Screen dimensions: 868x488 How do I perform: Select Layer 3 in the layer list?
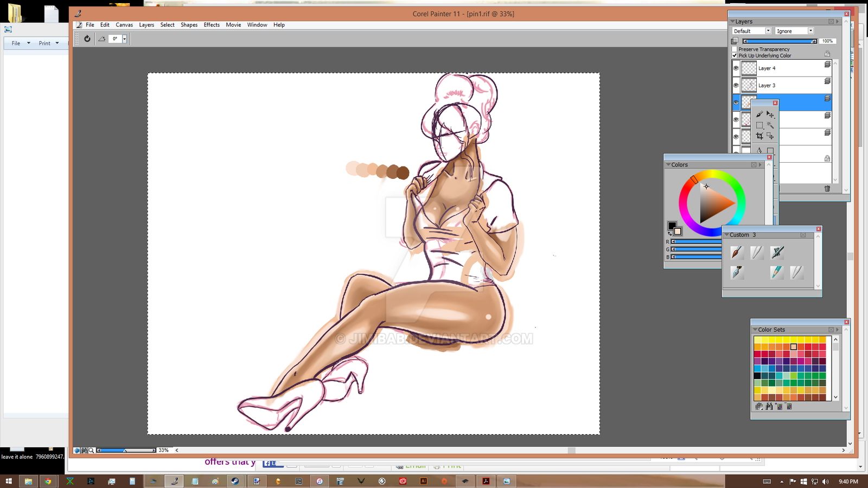coord(782,85)
